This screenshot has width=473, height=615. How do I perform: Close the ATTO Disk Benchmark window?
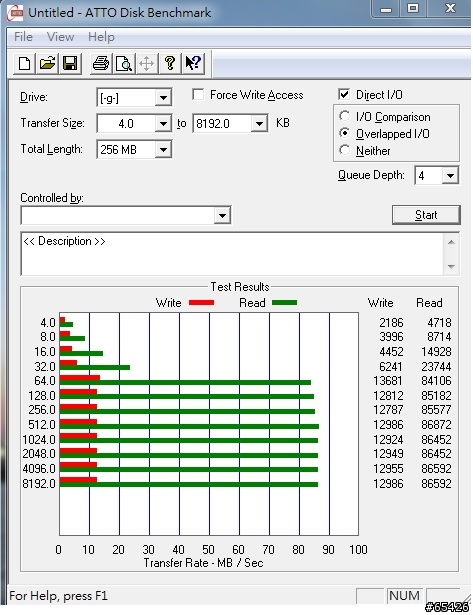tap(450, 9)
